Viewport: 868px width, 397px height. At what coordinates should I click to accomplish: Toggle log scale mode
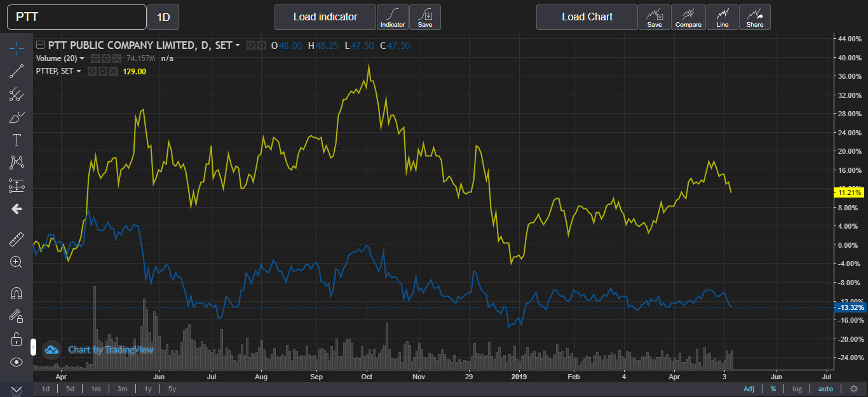tap(797, 389)
